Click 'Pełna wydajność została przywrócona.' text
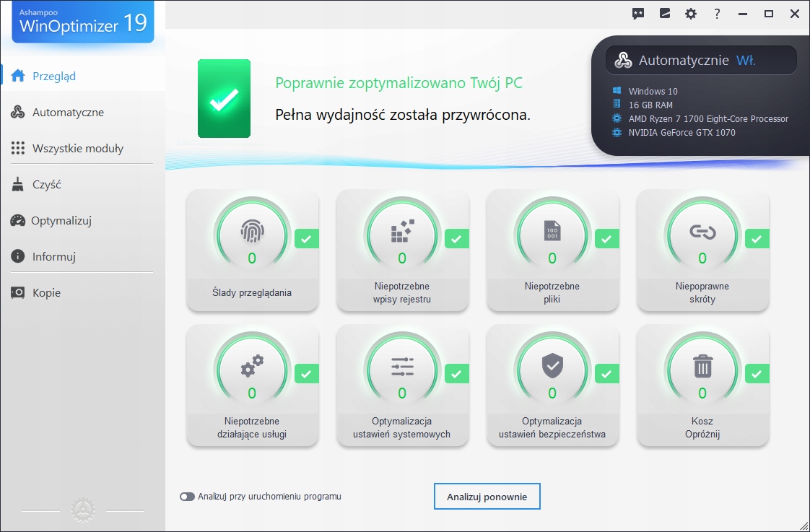Viewport: 810px width, 532px height. (403, 115)
